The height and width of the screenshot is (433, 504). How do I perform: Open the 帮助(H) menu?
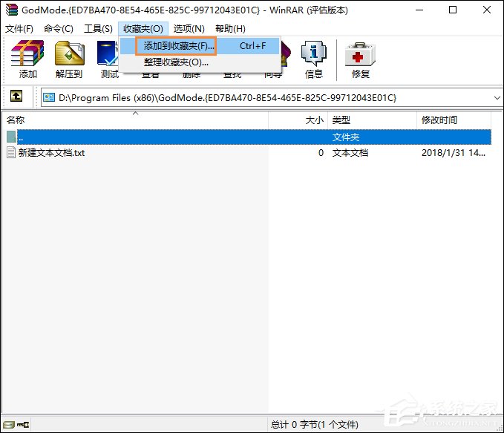[x=230, y=29]
